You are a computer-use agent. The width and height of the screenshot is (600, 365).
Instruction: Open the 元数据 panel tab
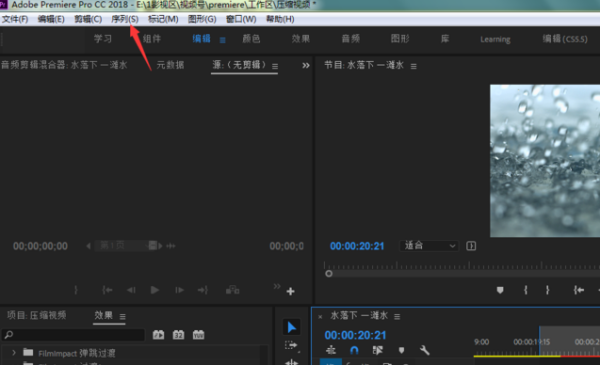(x=170, y=65)
